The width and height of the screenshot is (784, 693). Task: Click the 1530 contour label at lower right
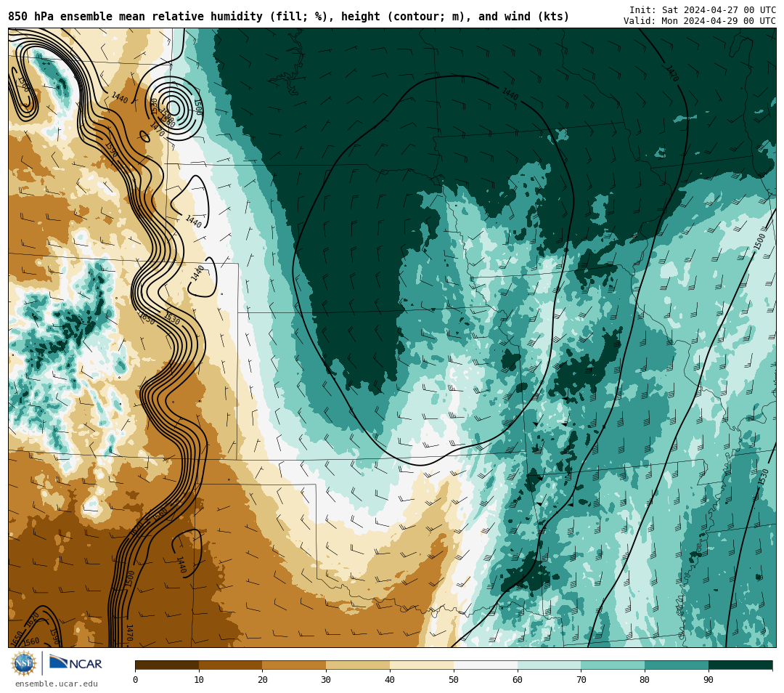[x=763, y=477]
